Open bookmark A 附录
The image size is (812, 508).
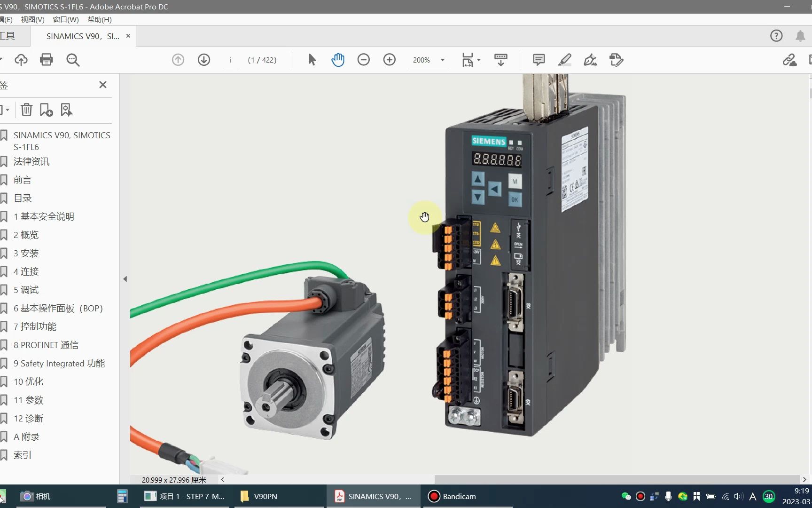pos(26,437)
